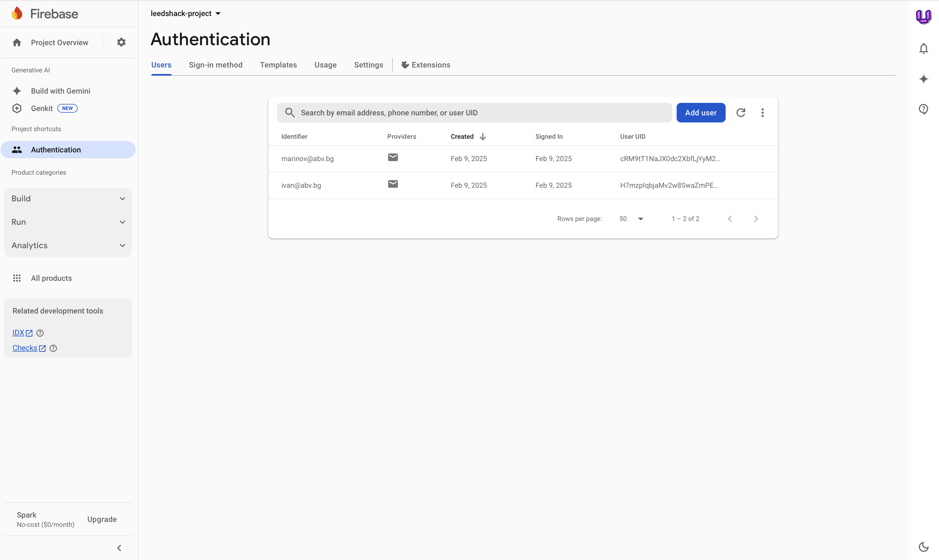Click the user account avatar
Viewport: 939px width, 560px height.
pyautogui.click(x=923, y=16)
